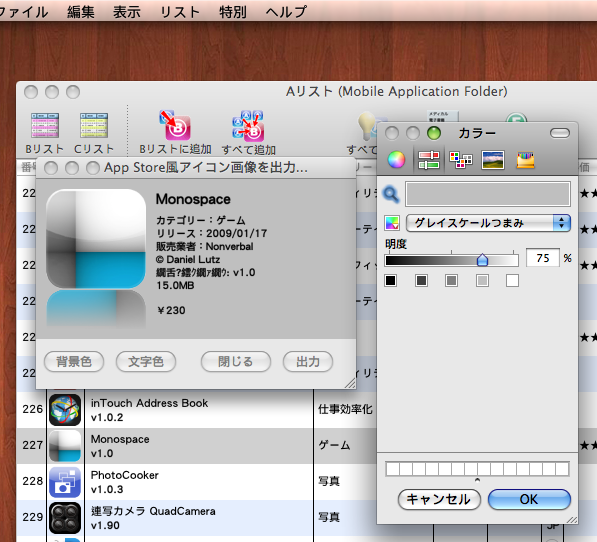Select the crayons picker mode
597x542 pixels.
[x=525, y=159]
